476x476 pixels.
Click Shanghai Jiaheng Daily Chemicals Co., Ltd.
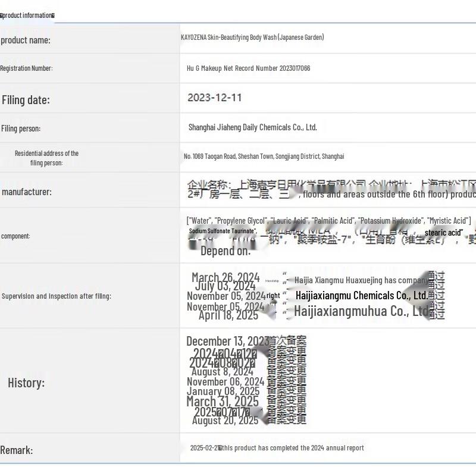[x=252, y=127]
